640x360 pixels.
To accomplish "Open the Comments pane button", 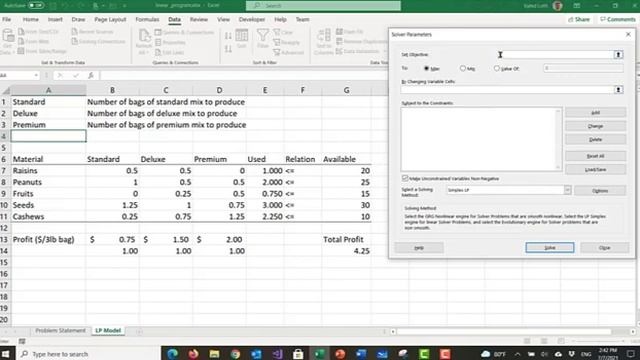I will click(x=618, y=19).
